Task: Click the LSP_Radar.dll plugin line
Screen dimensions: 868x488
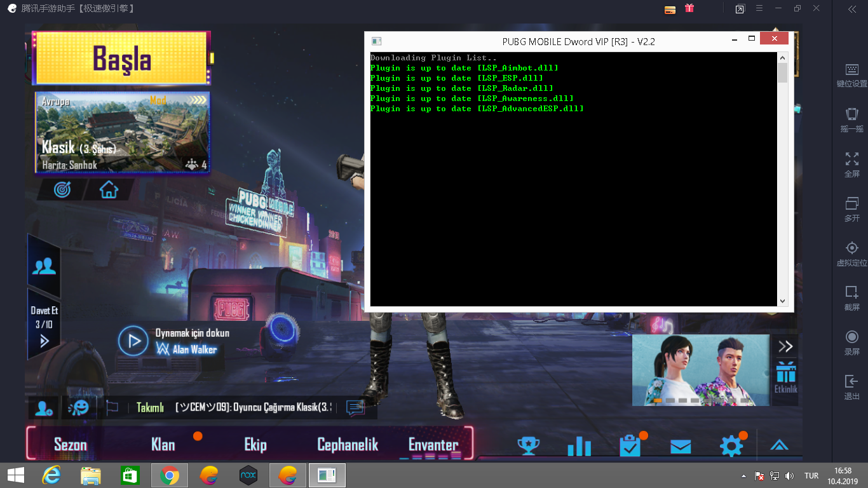Action: [x=462, y=88]
